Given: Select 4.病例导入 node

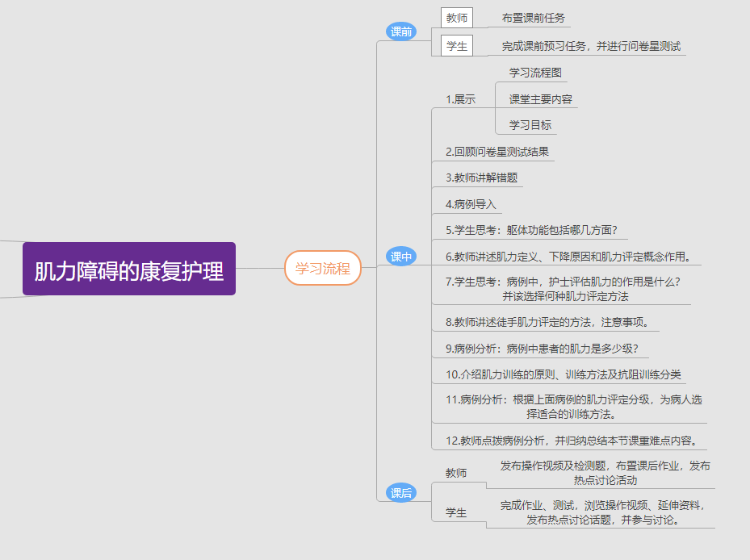Looking at the screenshot, I should click(471, 204).
